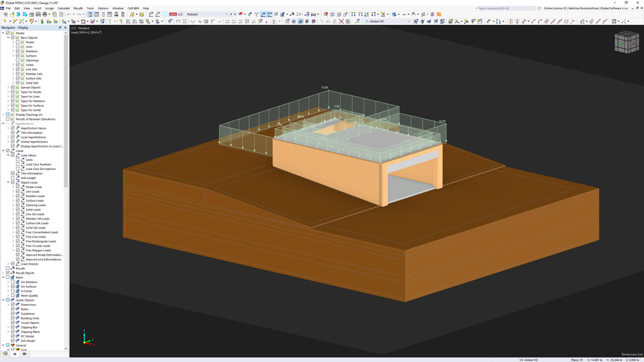This screenshot has height=362, width=644.
Task: Click the new model icon at toolbar start
Action: [5, 14]
